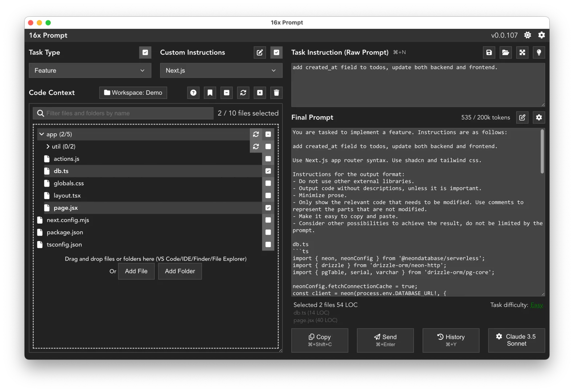Expand the task instruction editor
This screenshot has height=392, width=574.
click(x=522, y=53)
